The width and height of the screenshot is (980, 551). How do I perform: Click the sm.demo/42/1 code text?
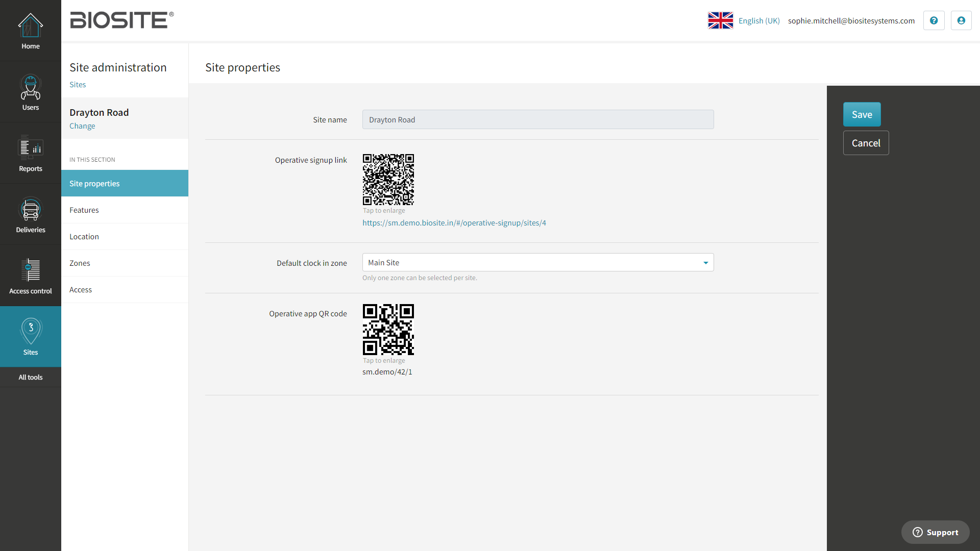coord(387,371)
